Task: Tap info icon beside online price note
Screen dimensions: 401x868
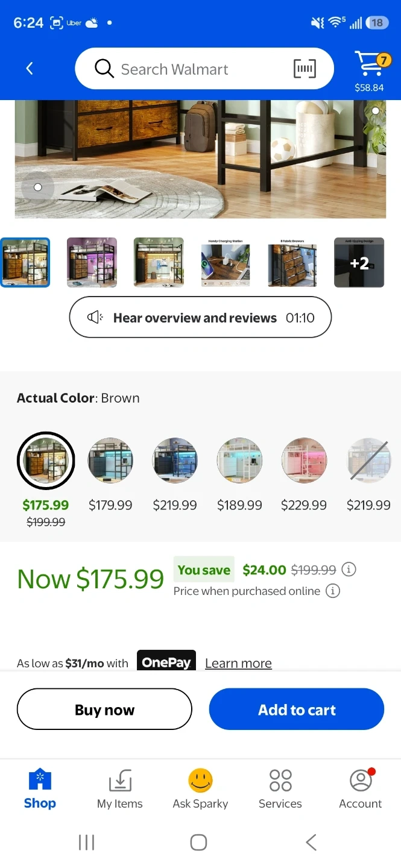Action: 332,591
